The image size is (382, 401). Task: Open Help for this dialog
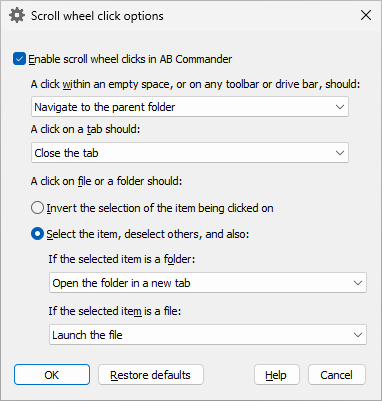276,375
